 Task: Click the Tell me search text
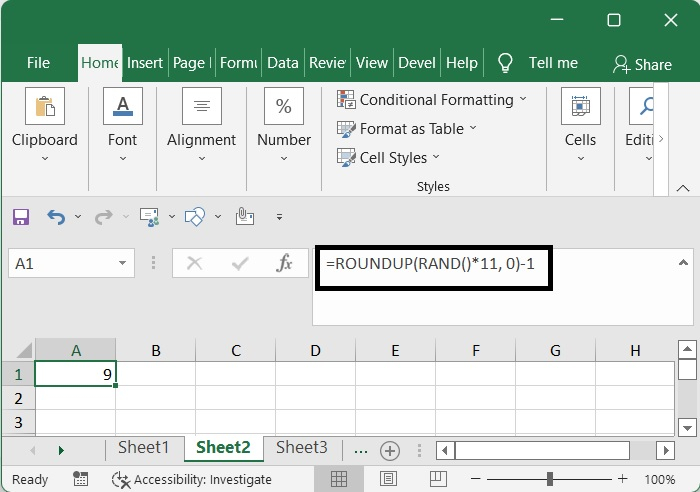(x=553, y=63)
